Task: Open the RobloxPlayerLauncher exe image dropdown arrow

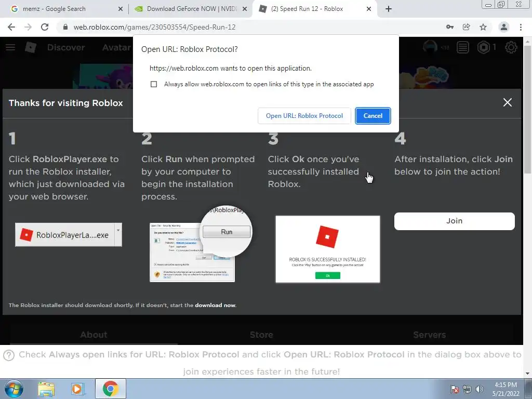Action: pos(118,234)
